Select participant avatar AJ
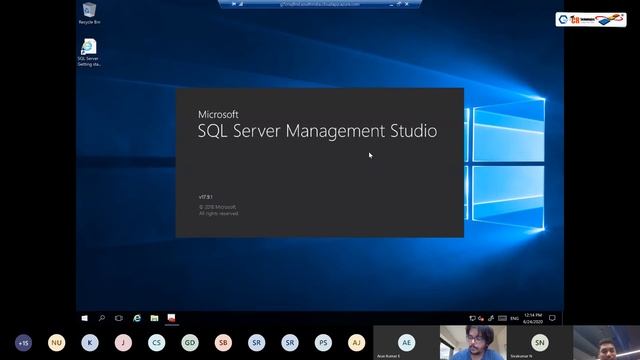 click(x=356, y=343)
